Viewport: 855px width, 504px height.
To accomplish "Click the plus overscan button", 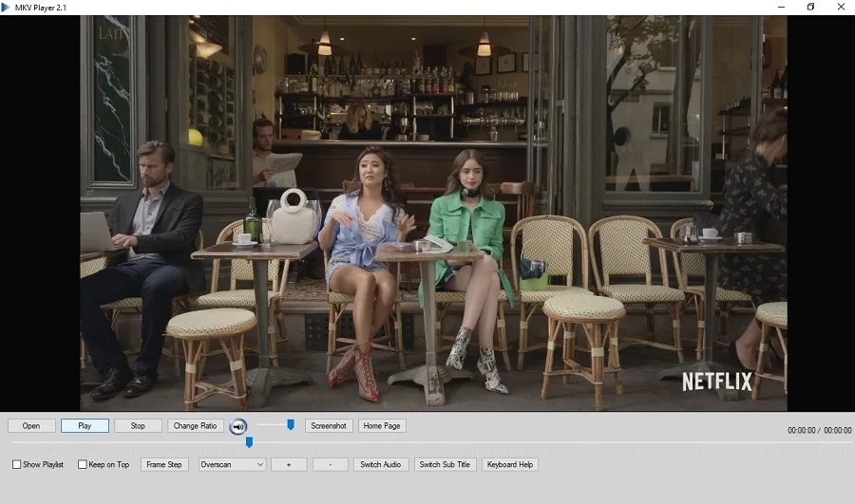I will 289,464.
